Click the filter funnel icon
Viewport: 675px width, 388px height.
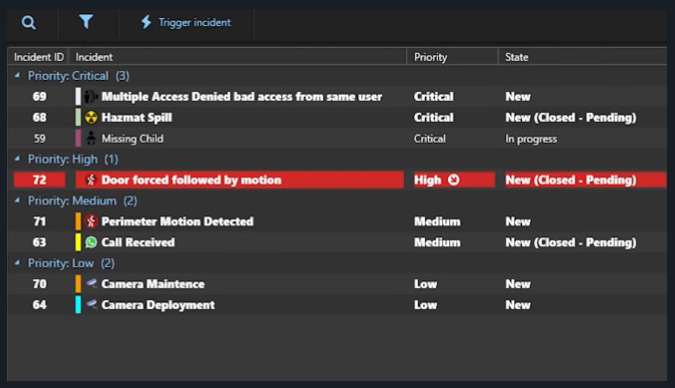coord(86,22)
